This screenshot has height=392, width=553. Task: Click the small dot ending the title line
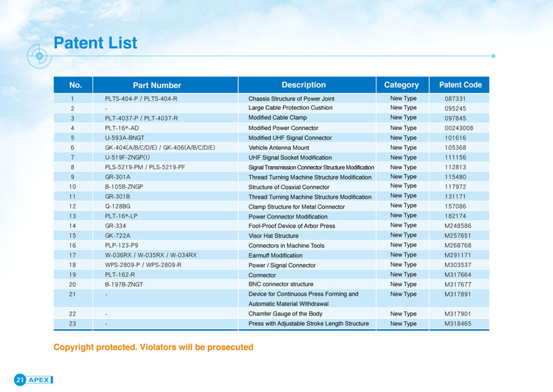pyautogui.click(x=493, y=55)
